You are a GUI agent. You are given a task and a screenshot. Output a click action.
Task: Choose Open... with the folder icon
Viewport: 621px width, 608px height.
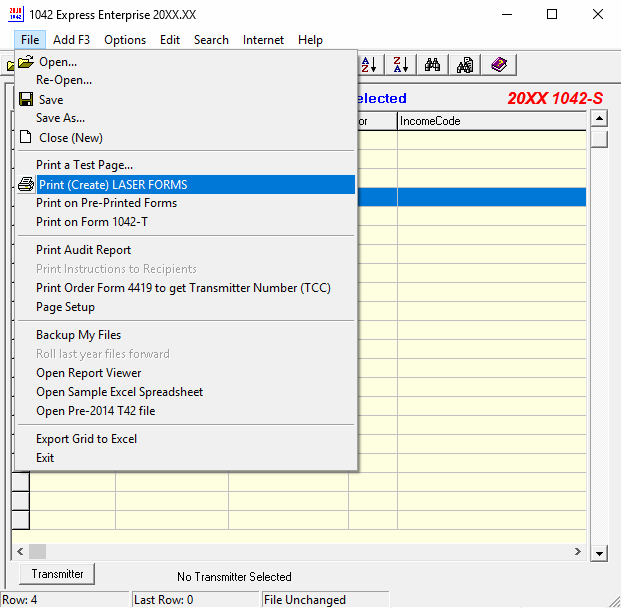tap(57, 62)
